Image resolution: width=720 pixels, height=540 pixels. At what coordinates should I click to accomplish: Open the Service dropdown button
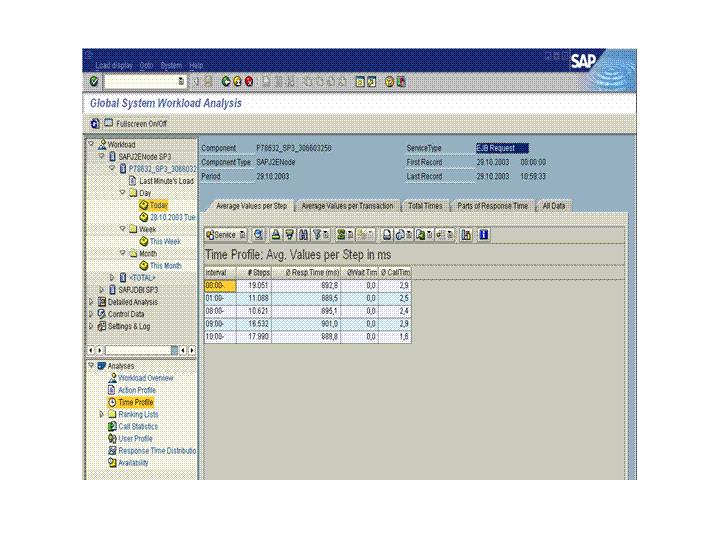[x=226, y=234]
